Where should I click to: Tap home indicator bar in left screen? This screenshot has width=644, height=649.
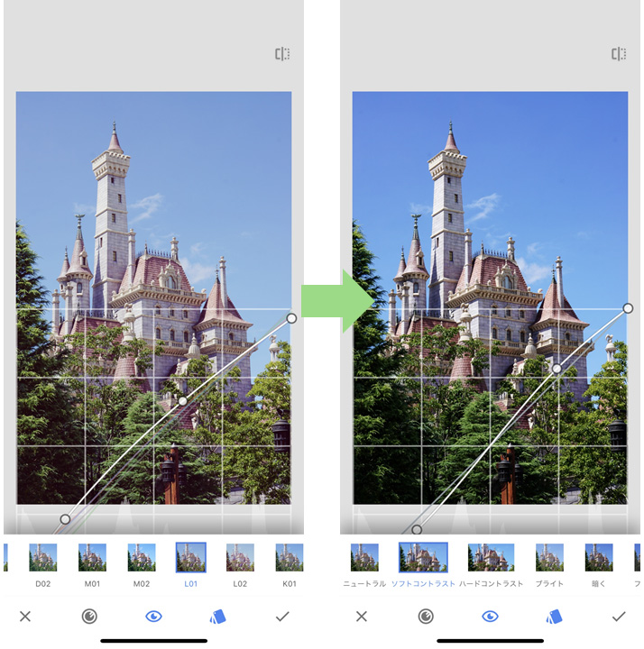tap(153, 641)
